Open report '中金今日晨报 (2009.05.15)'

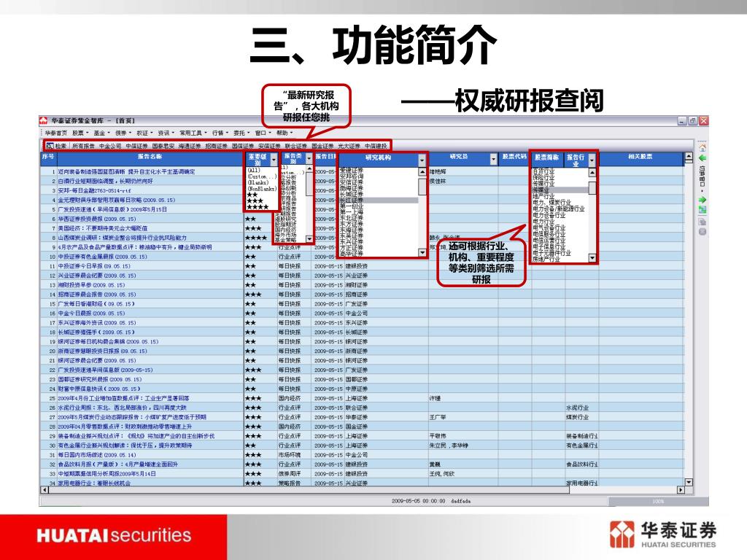click(91, 314)
